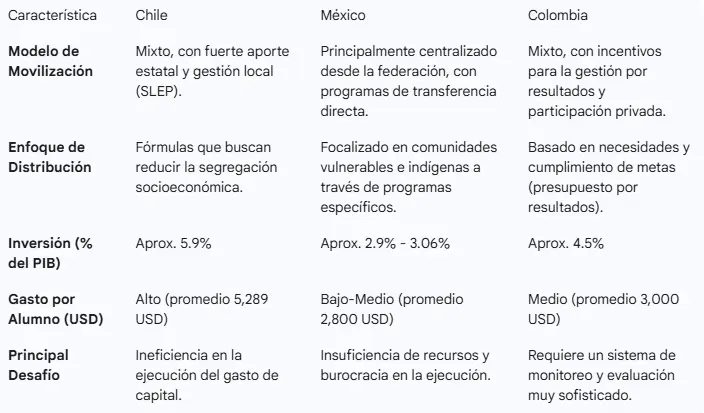Viewport: 704px width, 413px height.
Task: Select the Medio (promedio 3,000 USD) cell
Action: [601, 309]
